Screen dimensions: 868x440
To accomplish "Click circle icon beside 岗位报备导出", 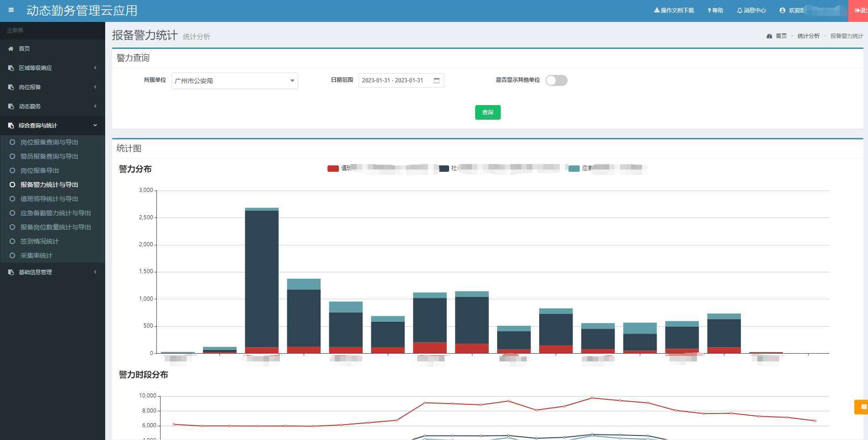I will click(12, 170).
